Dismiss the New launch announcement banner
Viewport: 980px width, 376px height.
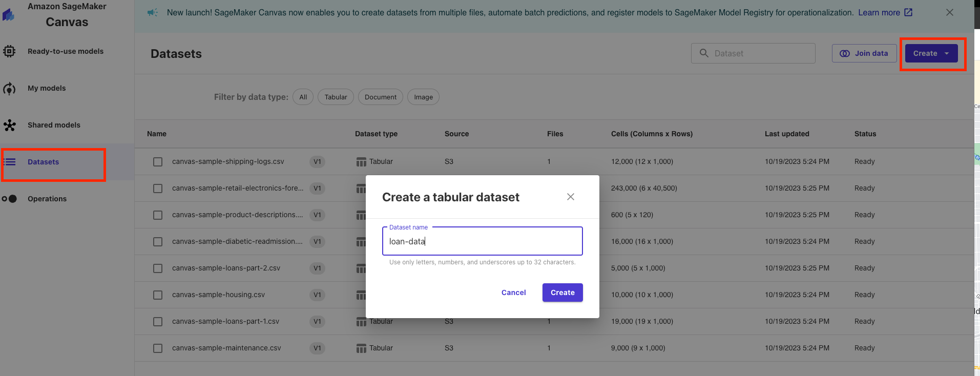pos(949,12)
